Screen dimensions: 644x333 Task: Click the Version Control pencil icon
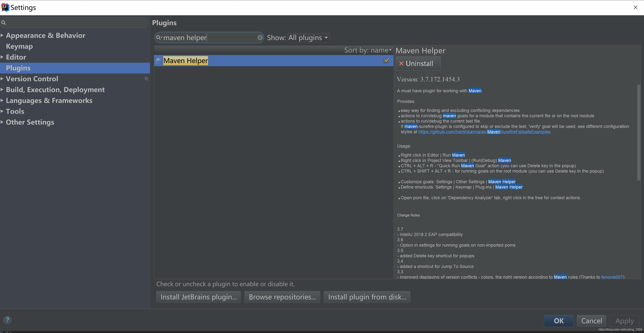[146, 79]
